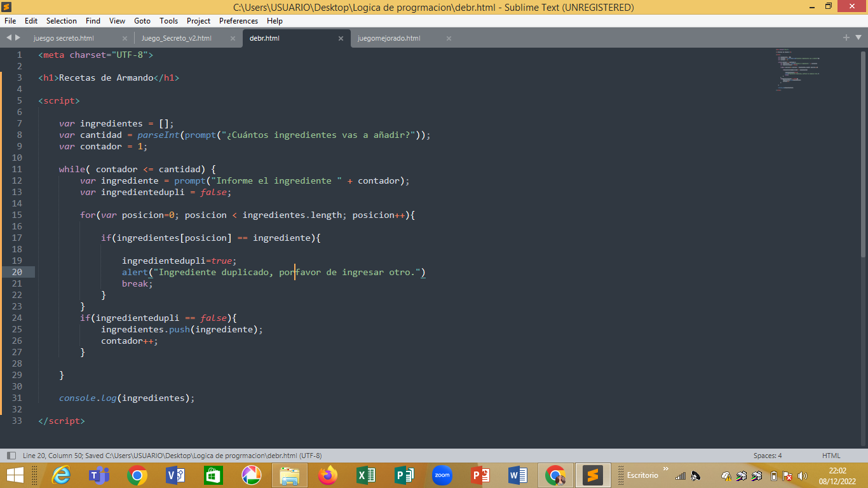Open the clock showing 22:02
868x488 pixels.
pyautogui.click(x=837, y=475)
